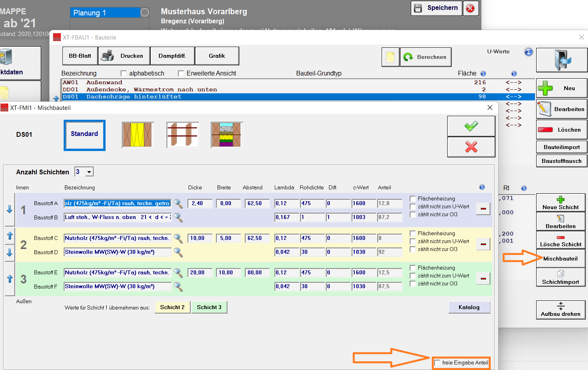588x370 pixels.
Task: Open catalog search for Baustoff B
Action: pos(178,217)
